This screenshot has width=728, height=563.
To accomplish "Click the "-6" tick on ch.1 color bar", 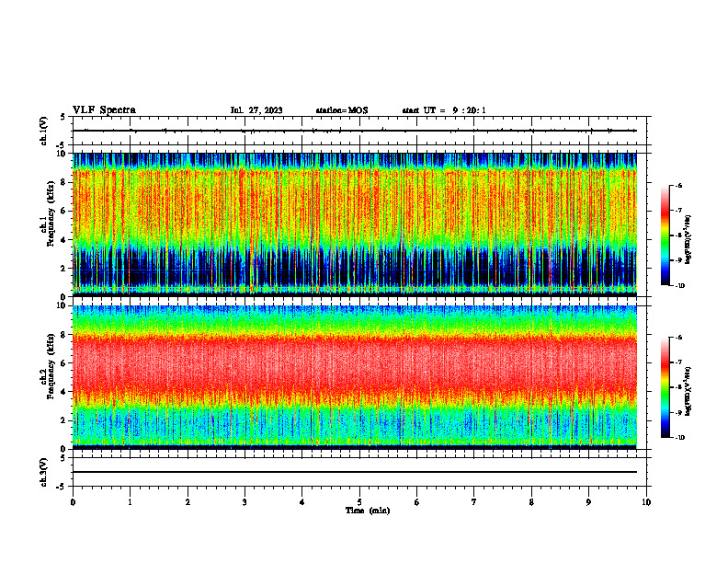I will coord(679,185).
